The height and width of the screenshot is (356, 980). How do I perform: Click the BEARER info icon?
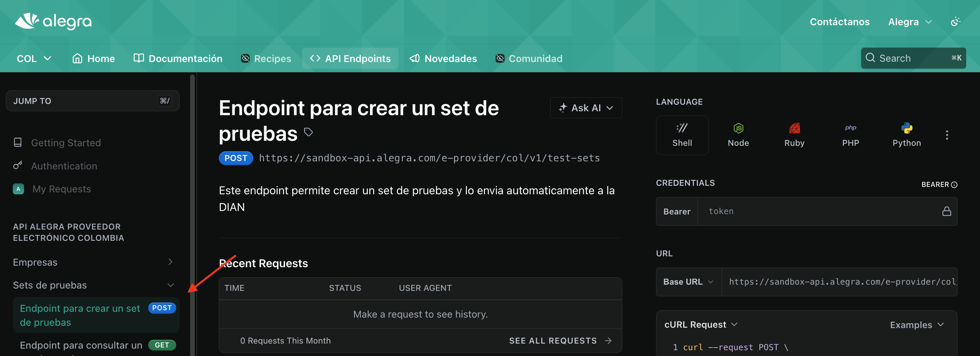[954, 185]
